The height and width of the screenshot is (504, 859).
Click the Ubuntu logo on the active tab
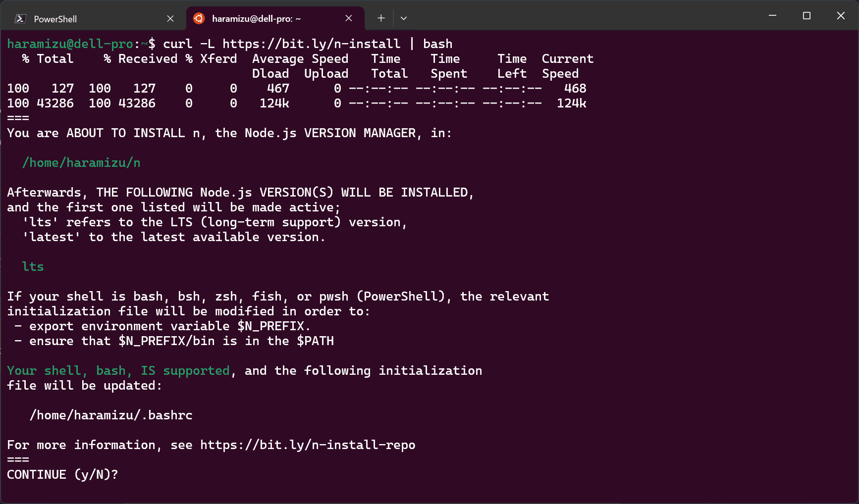tap(199, 18)
